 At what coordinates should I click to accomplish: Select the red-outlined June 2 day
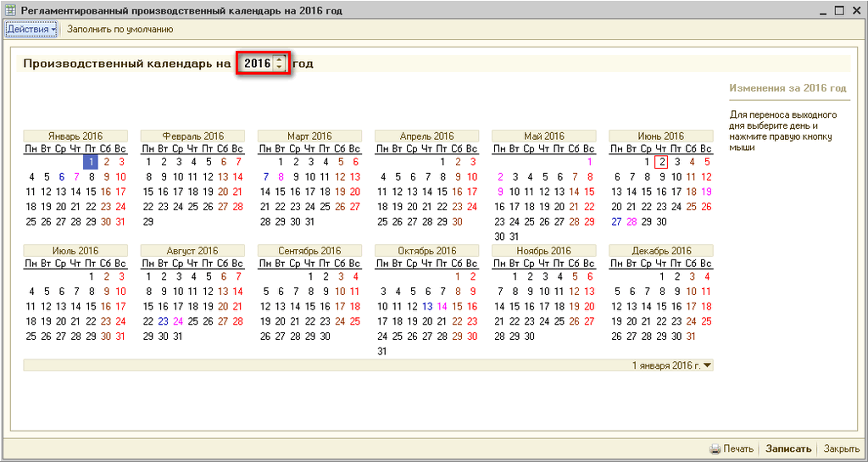coord(662,162)
